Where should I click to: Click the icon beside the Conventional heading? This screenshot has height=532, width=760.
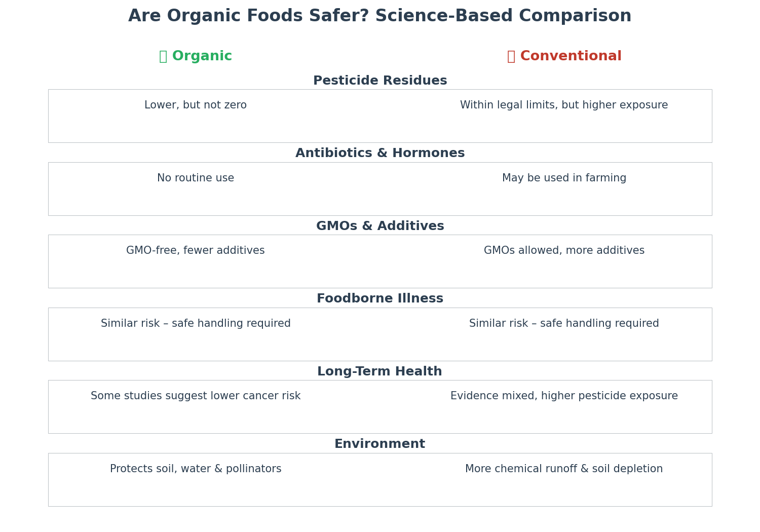[x=511, y=57]
